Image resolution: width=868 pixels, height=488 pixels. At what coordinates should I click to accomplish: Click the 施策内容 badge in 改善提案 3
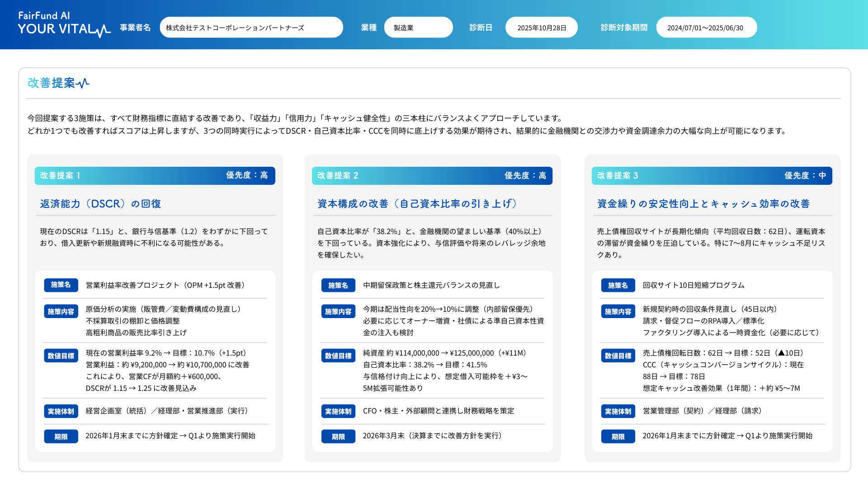pyautogui.click(x=618, y=311)
